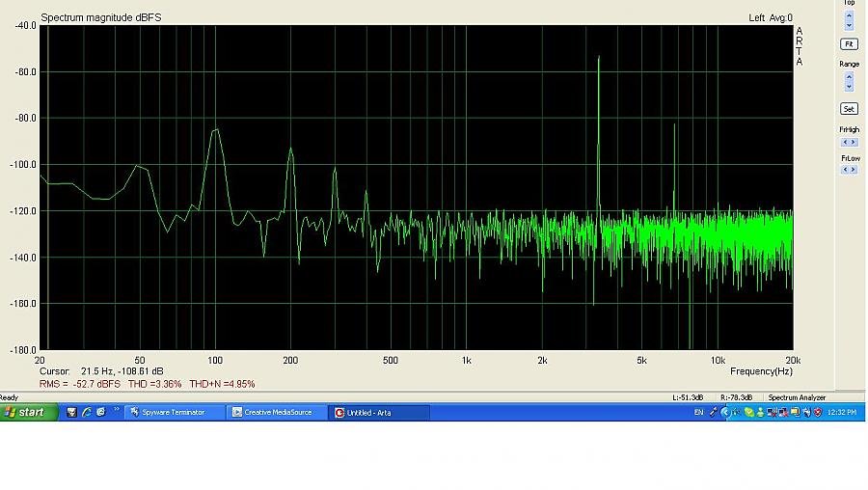The width and height of the screenshot is (868, 490).
Task: Click the Cursor 21.5 Hz readout
Action: pyautogui.click(x=101, y=371)
